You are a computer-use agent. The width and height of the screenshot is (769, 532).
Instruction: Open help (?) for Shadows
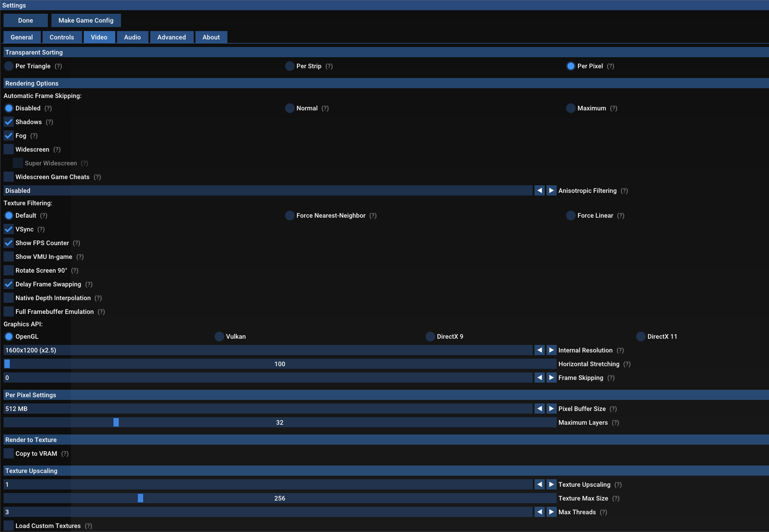coord(50,122)
